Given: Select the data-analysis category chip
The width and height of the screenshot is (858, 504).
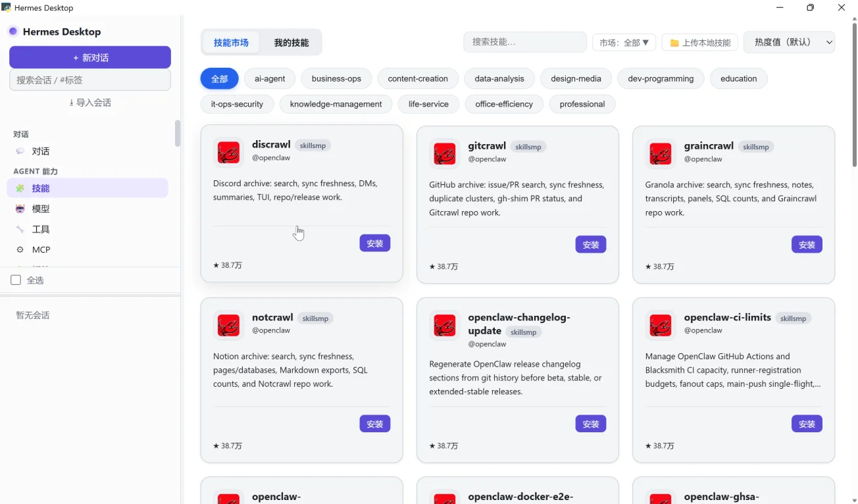Looking at the screenshot, I should [499, 78].
